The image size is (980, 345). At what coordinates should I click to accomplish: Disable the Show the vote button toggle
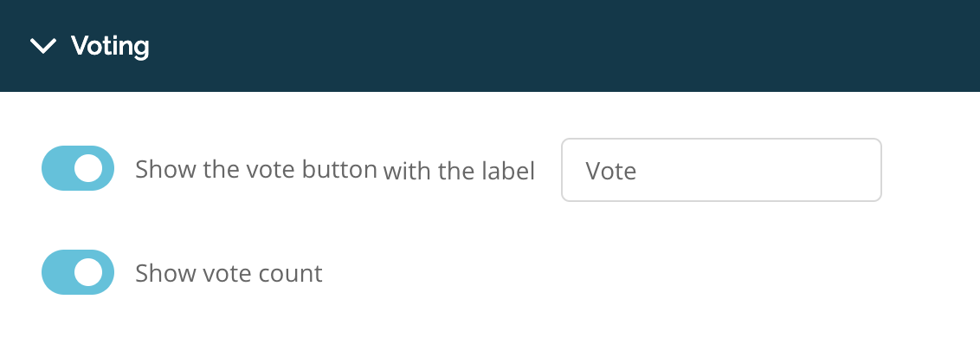tap(78, 168)
